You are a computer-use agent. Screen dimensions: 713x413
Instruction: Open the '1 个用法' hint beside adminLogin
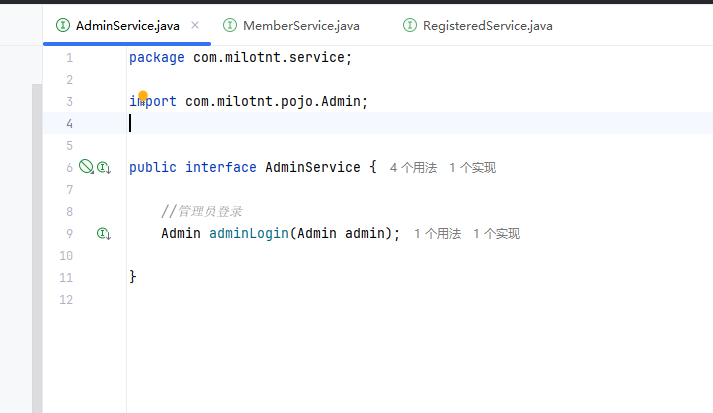437,234
